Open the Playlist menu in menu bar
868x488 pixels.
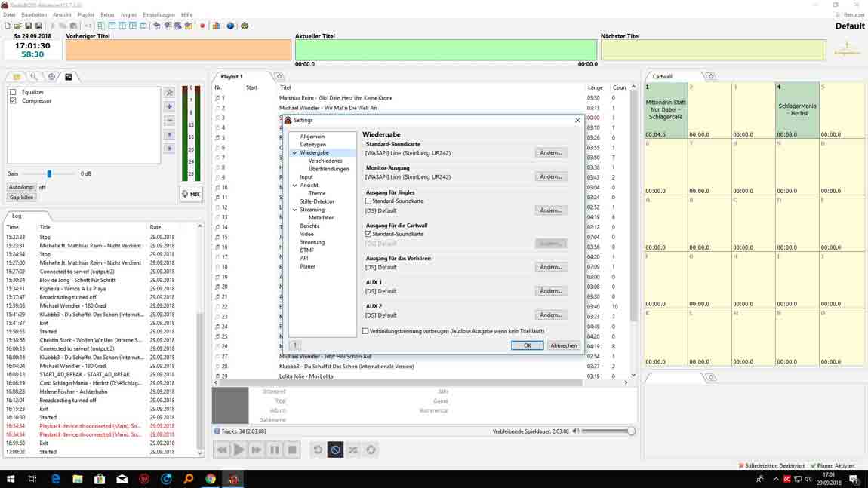tap(86, 14)
